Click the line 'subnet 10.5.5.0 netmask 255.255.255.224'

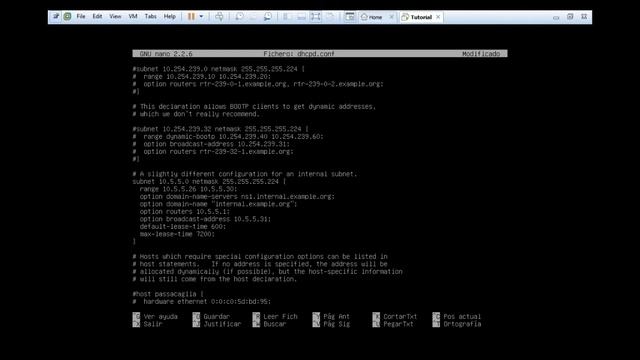209,182
